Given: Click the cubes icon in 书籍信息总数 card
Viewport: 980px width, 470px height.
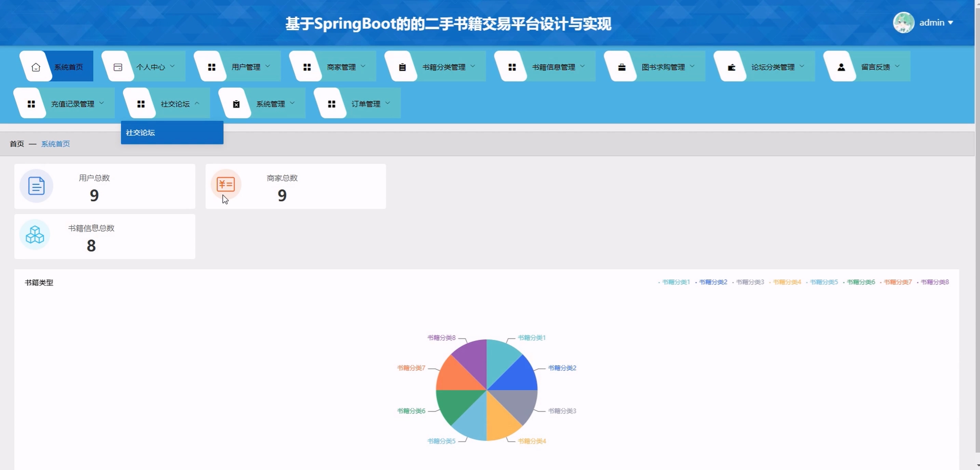Looking at the screenshot, I should (x=35, y=235).
